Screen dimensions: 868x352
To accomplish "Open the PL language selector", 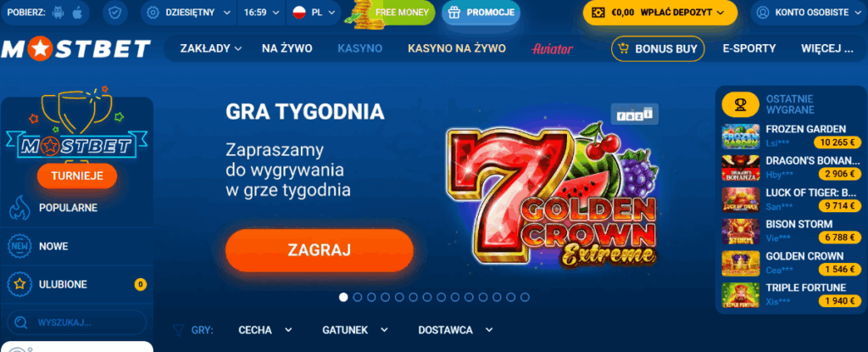I will pos(315,12).
